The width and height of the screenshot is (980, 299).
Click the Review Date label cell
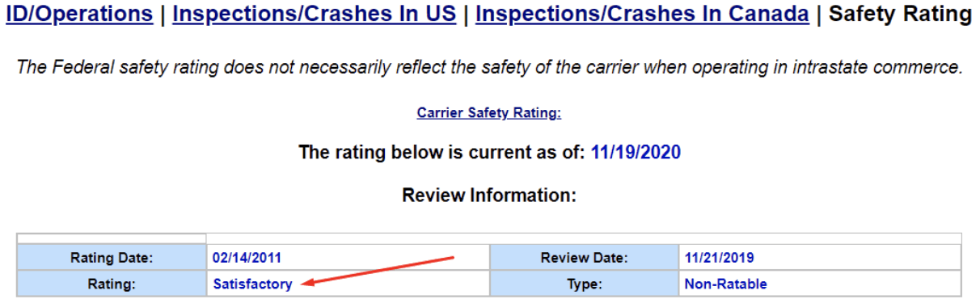[x=583, y=258]
